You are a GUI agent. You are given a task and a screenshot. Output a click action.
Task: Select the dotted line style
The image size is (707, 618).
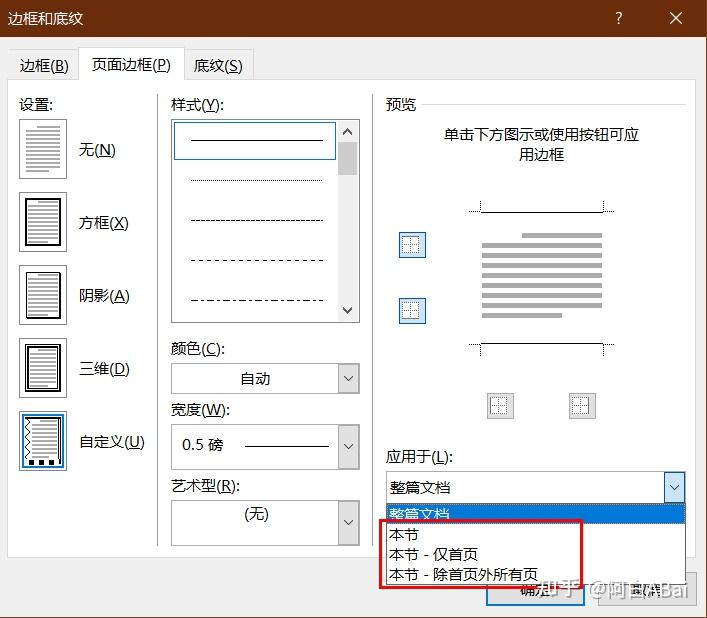point(256,180)
